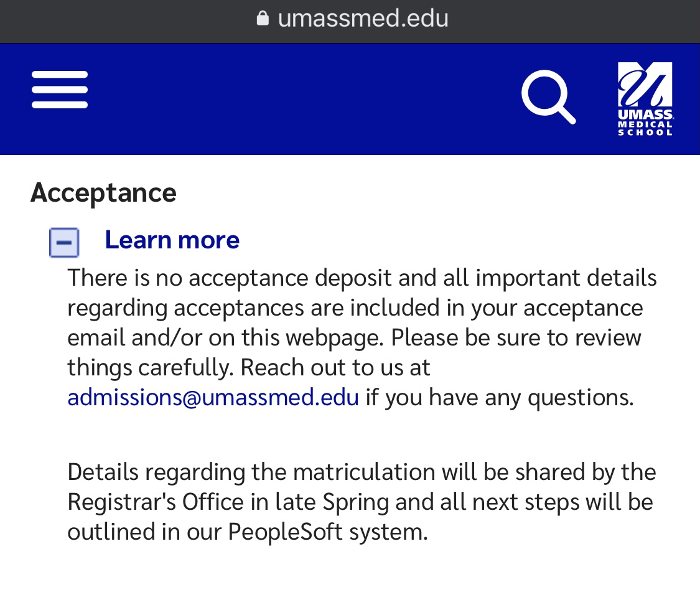The height and width of the screenshot is (592, 700).
Task: Collapse the section with the minus box icon
Action: pyautogui.click(x=64, y=243)
